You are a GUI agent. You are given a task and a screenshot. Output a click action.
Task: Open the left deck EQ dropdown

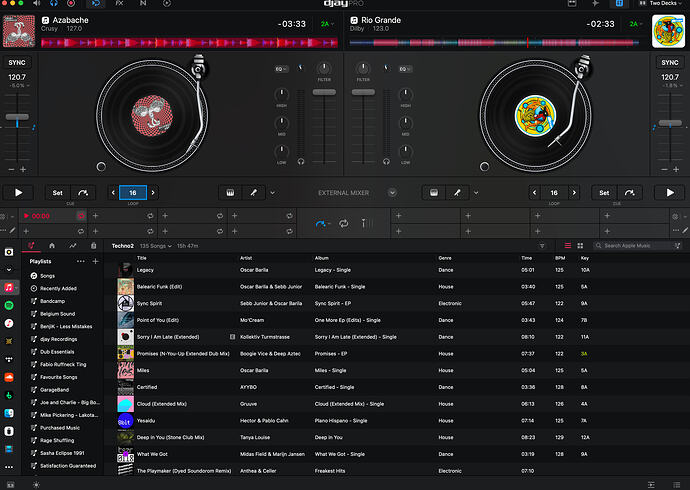tap(281, 69)
